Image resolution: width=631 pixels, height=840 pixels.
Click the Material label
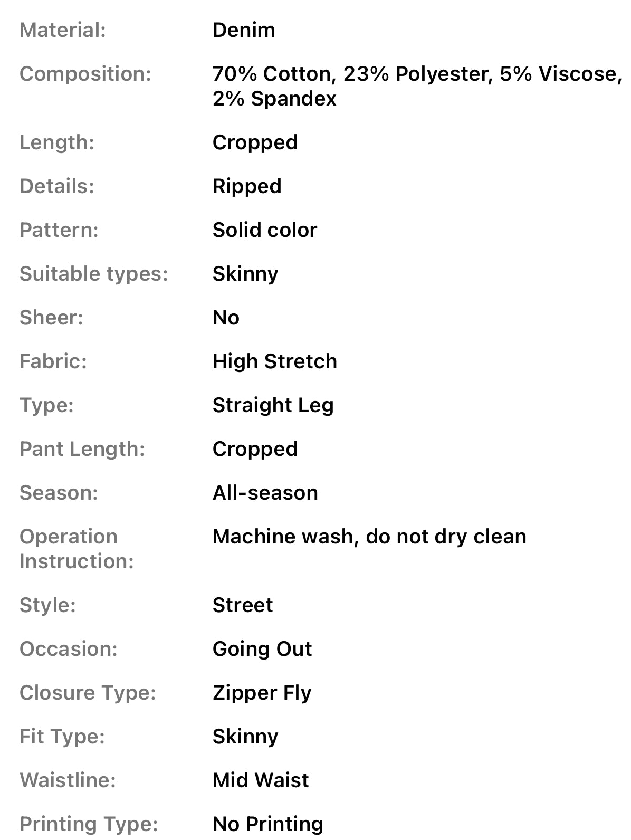63,30
